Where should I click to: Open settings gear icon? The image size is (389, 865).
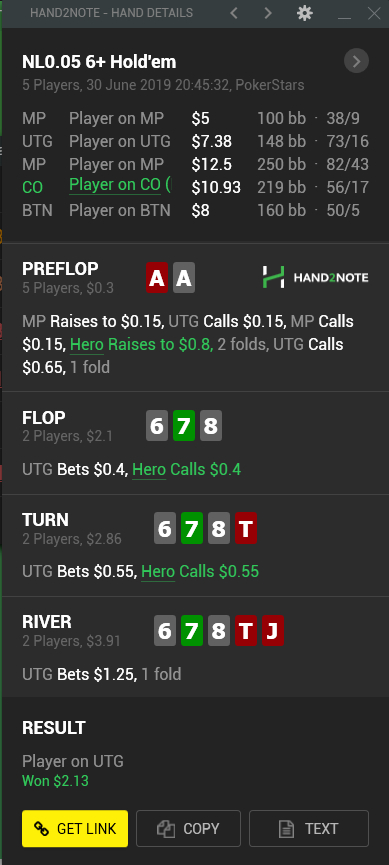305,13
